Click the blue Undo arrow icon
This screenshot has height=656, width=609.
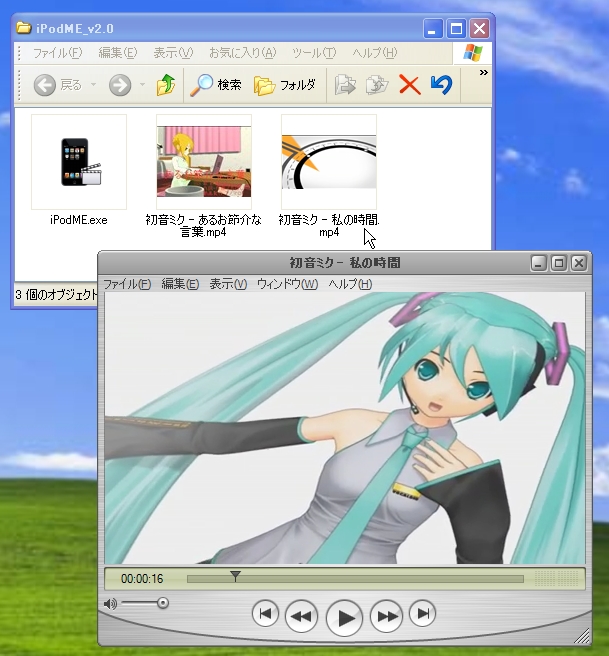(x=441, y=85)
